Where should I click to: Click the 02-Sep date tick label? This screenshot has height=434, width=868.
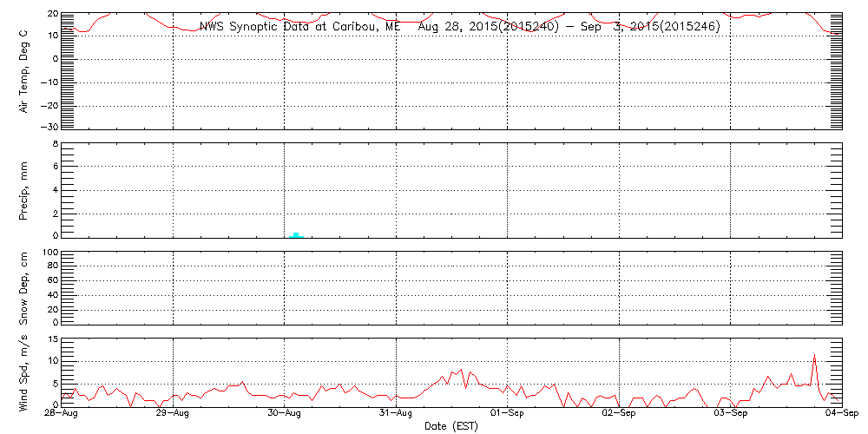point(619,415)
